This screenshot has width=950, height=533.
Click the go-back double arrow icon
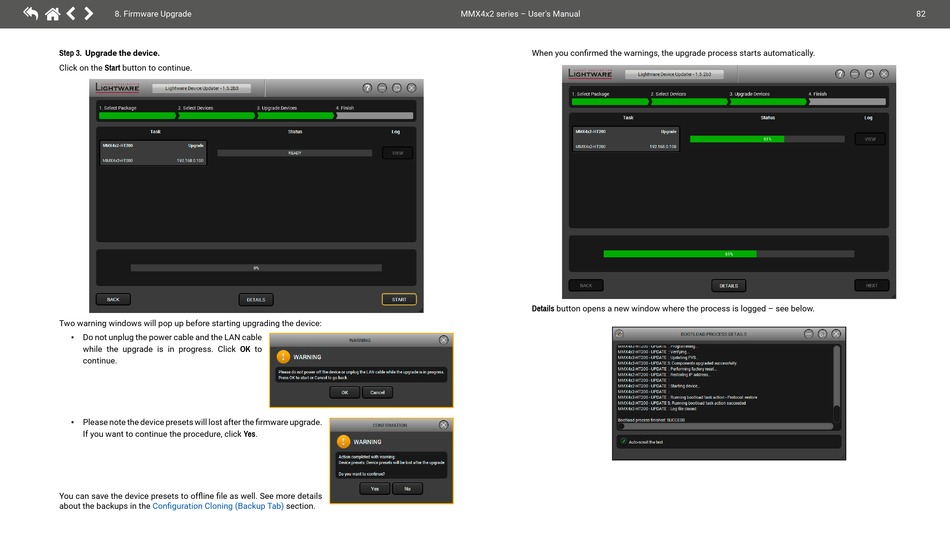pos(31,13)
